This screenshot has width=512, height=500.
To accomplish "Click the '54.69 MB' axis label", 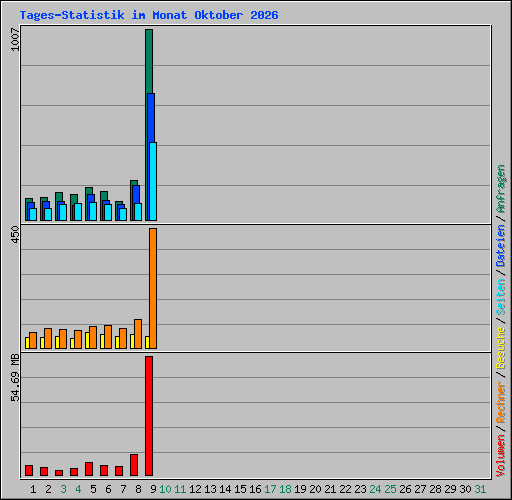I will (15, 378).
